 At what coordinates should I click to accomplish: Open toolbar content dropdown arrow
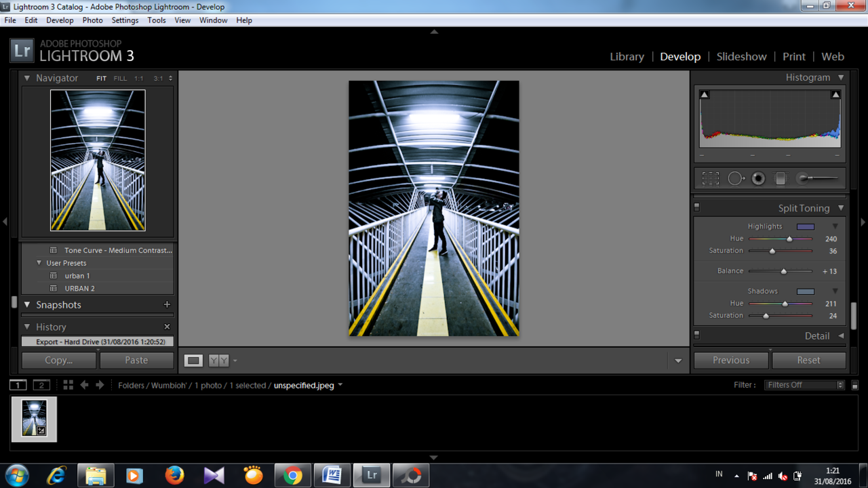coord(678,361)
